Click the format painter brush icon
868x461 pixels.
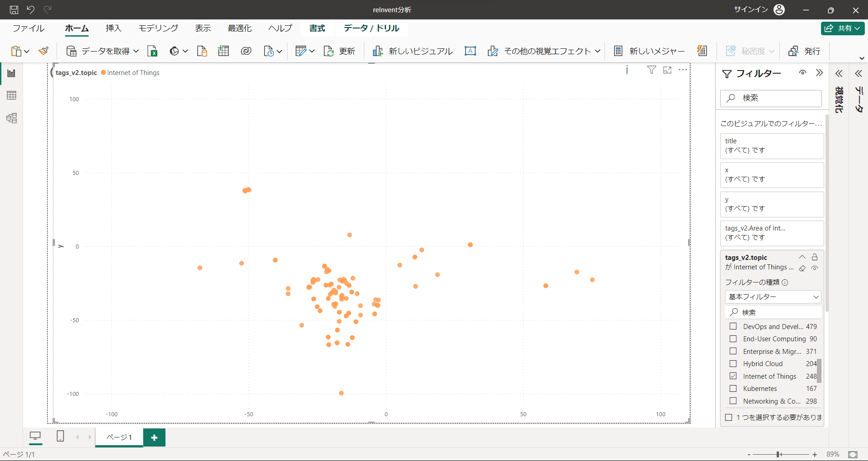coord(43,51)
